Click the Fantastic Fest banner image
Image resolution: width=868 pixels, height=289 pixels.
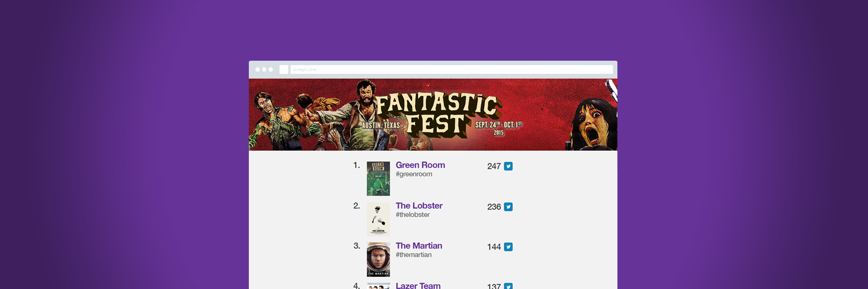pyautogui.click(x=433, y=114)
